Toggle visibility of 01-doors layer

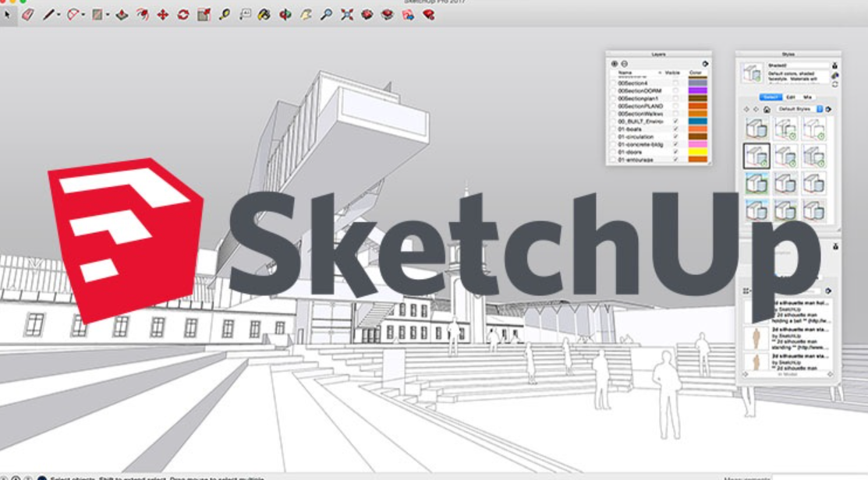point(675,152)
